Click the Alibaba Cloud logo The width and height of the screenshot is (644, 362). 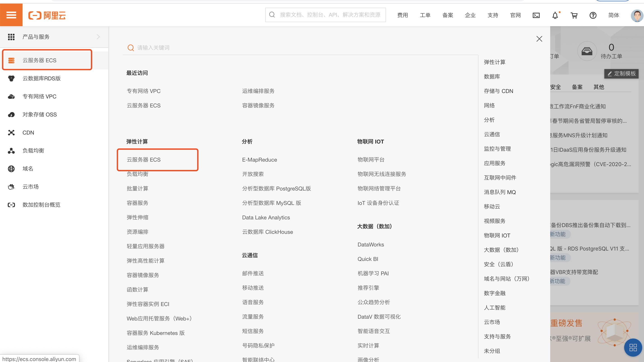47,15
